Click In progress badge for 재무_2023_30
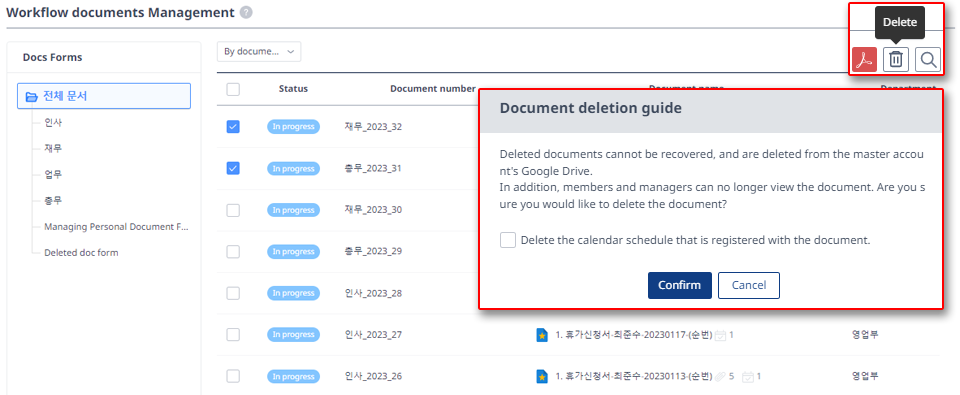This screenshot has width=960, height=395. pyautogui.click(x=293, y=210)
